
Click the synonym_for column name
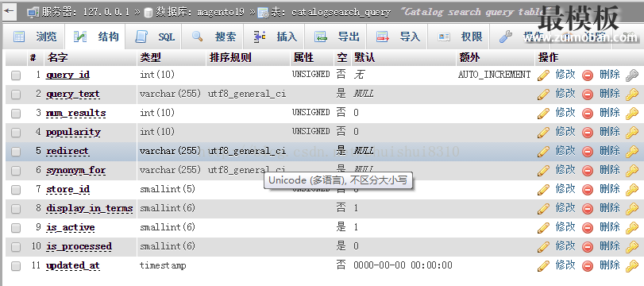(x=76, y=171)
